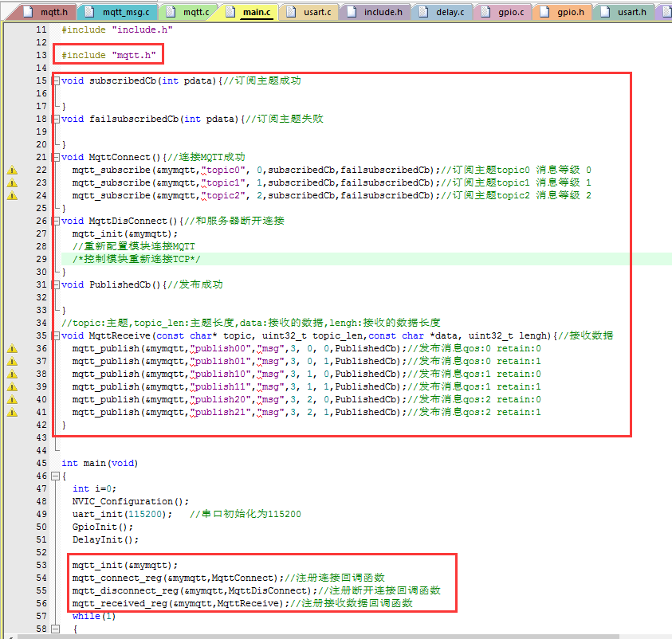This screenshot has width=672, height=639.
Task: Collapse the MqttDisConnect function fold at line 26
Action: (x=56, y=221)
